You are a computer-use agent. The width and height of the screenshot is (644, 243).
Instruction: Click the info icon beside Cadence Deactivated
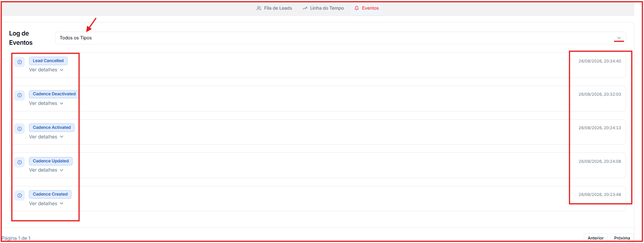[20, 95]
